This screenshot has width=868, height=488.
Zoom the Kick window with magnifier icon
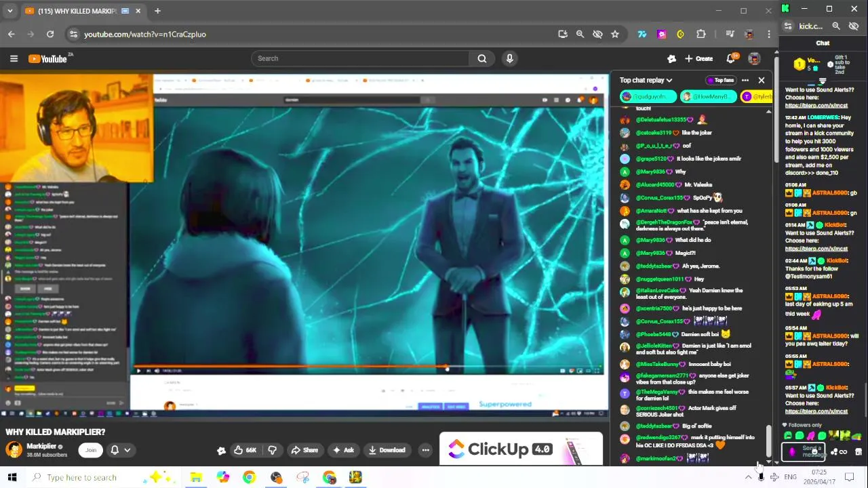point(836,26)
